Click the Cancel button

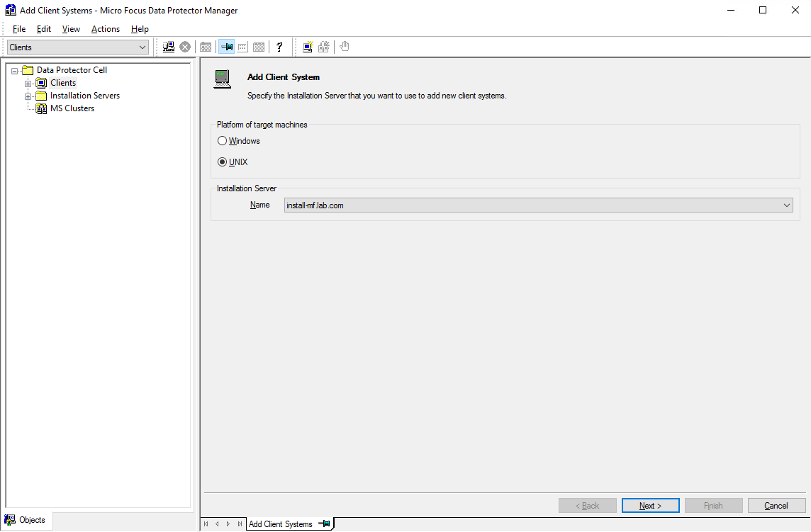pyautogui.click(x=776, y=506)
